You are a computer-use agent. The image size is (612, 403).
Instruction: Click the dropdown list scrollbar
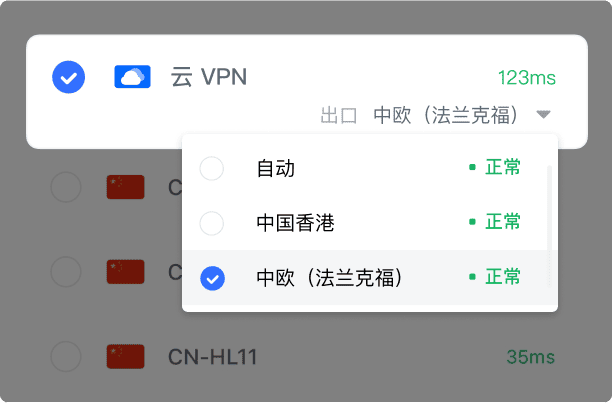[550, 209]
